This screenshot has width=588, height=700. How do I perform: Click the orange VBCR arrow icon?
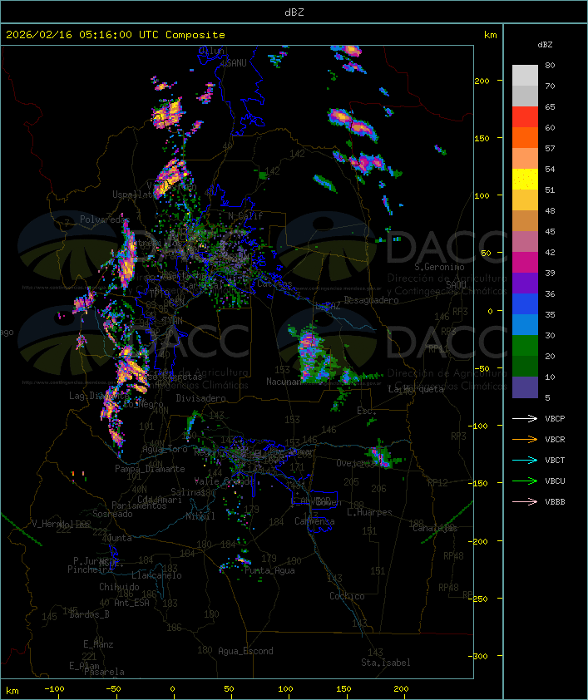coord(525,439)
